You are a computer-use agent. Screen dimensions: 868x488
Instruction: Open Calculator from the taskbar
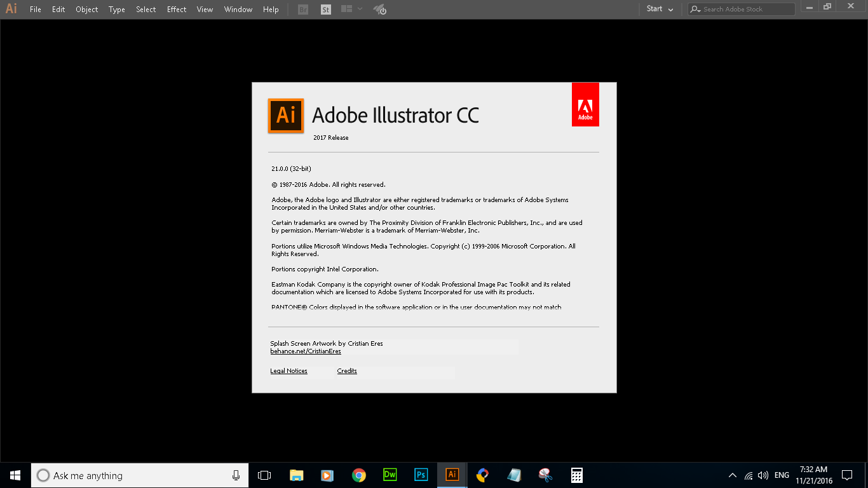coord(577,475)
